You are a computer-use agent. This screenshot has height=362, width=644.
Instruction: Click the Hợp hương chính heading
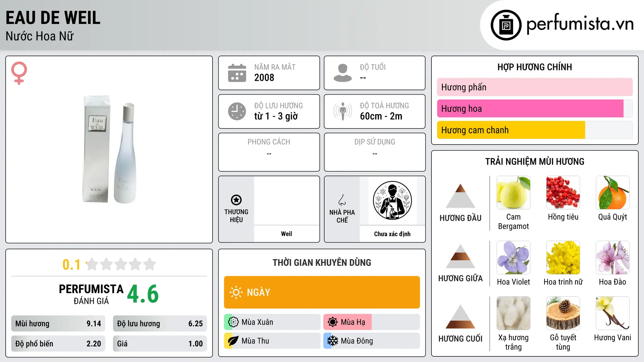pyautogui.click(x=535, y=67)
